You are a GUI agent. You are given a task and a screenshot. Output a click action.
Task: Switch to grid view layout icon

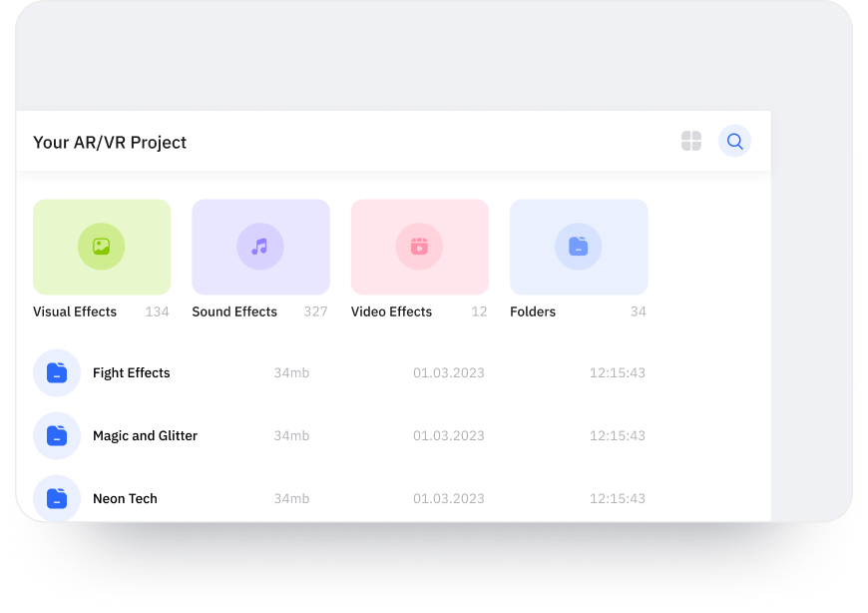pyautogui.click(x=691, y=141)
